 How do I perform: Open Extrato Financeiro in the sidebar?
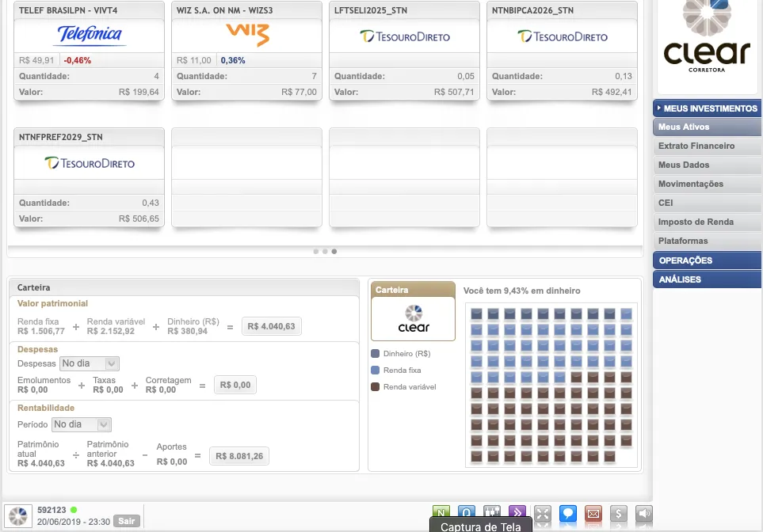click(x=696, y=146)
